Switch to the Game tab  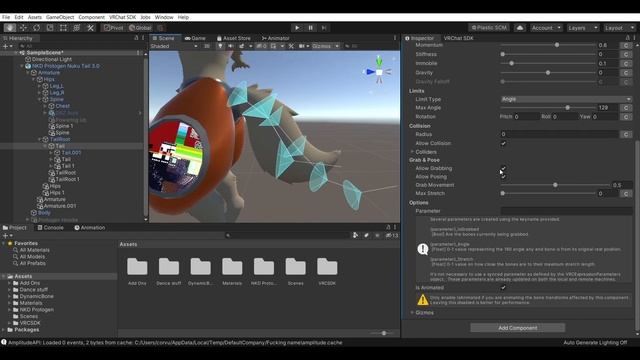(x=195, y=38)
